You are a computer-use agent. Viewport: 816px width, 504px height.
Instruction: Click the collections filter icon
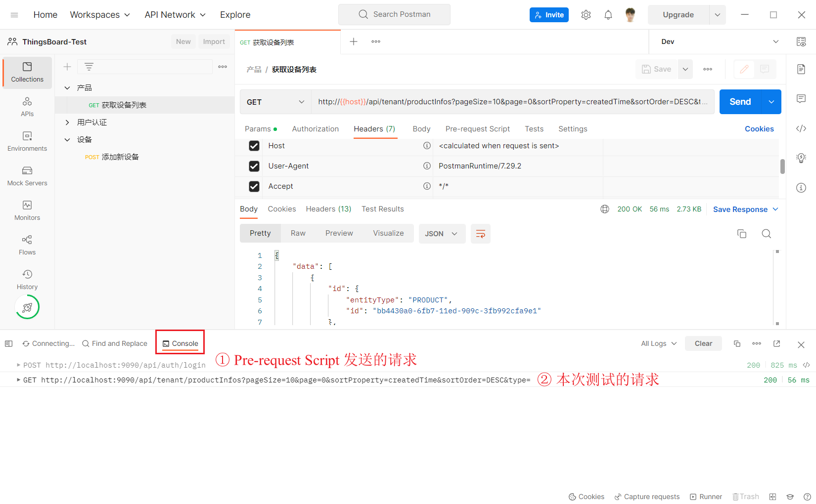point(89,67)
